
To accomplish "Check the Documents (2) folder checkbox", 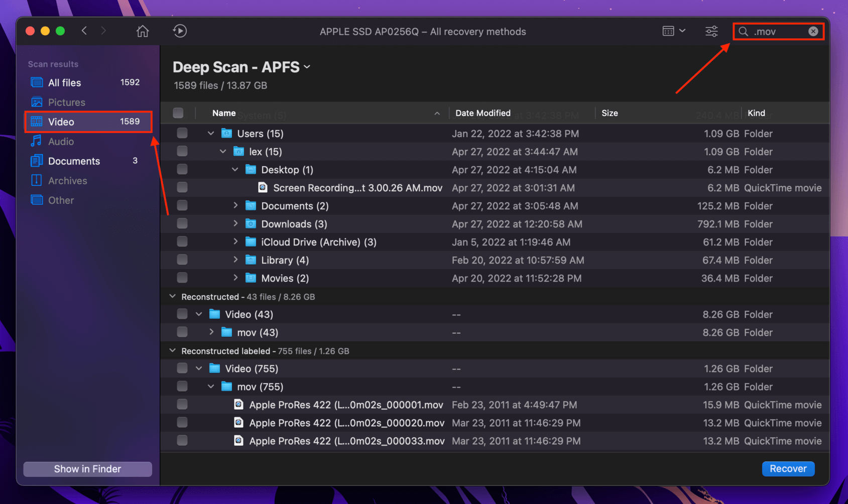I will 182,205.
